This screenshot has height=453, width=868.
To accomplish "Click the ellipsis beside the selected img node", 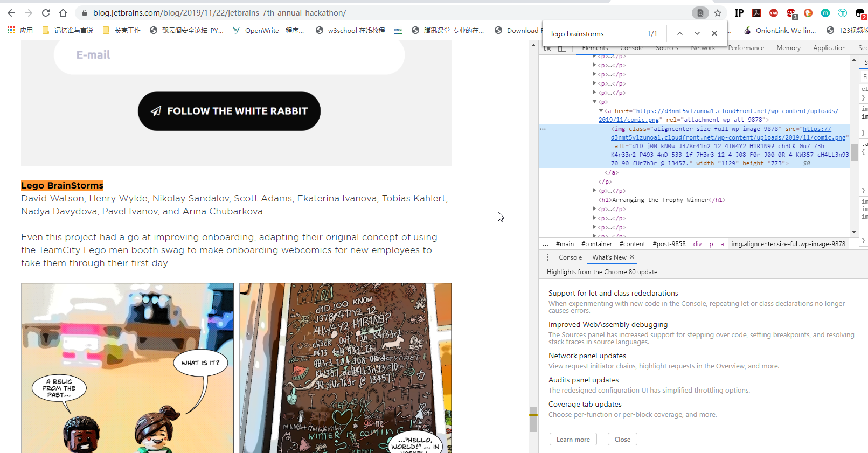I will tap(543, 129).
